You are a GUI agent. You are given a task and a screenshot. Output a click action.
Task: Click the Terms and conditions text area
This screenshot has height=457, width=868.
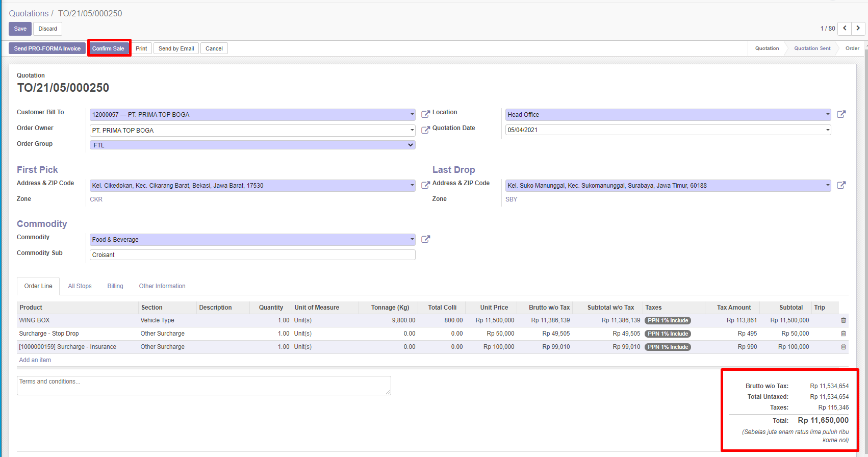pos(204,386)
